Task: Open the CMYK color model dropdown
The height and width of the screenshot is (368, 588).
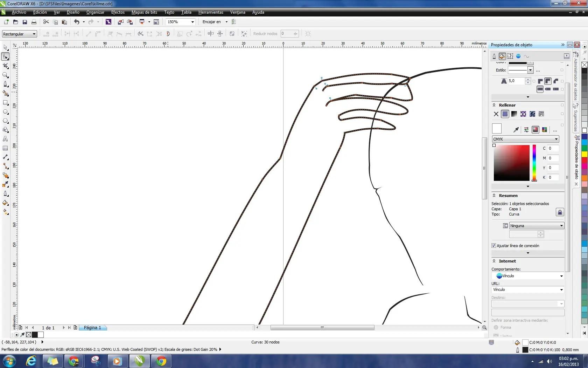Action: pos(526,139)
